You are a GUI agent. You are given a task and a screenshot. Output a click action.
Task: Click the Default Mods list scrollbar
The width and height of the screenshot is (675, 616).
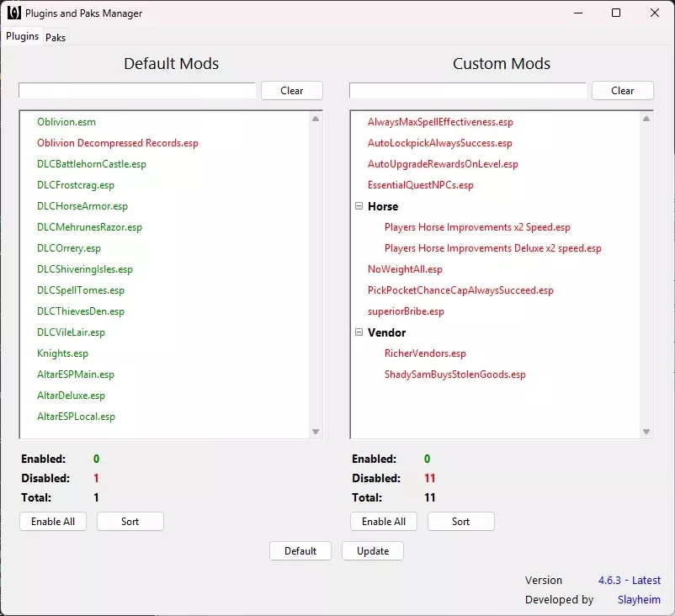coord(317,278)
